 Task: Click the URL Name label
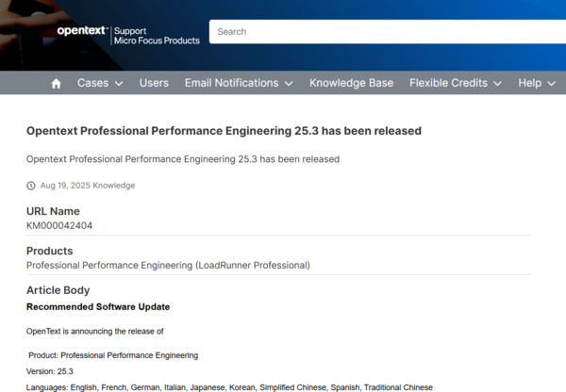pyautogui.click(x=53, y=211)
